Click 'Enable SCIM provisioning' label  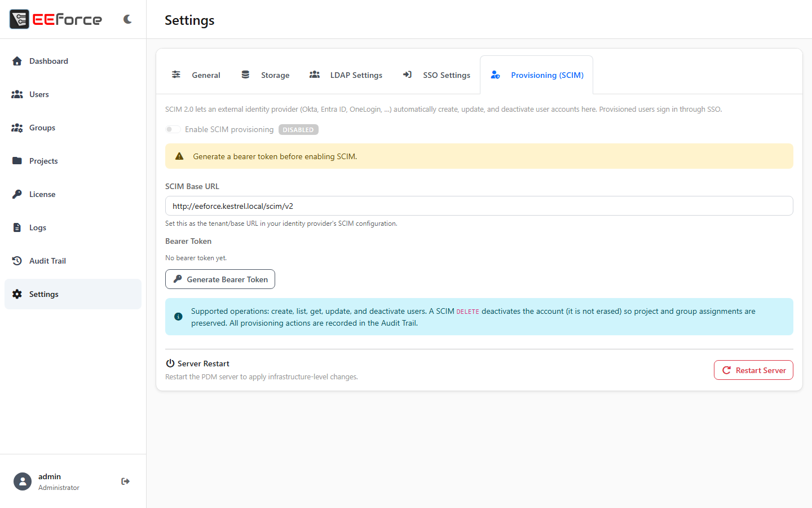[229, 129]
